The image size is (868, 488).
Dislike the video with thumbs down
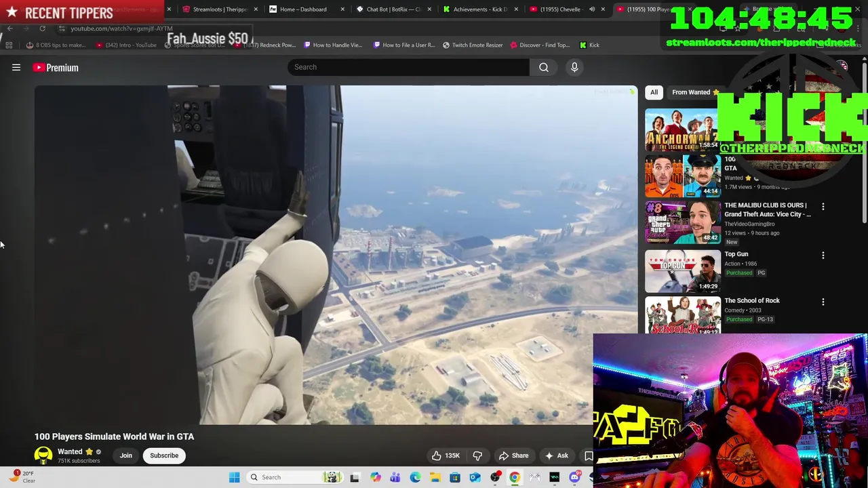pos(477,455)
